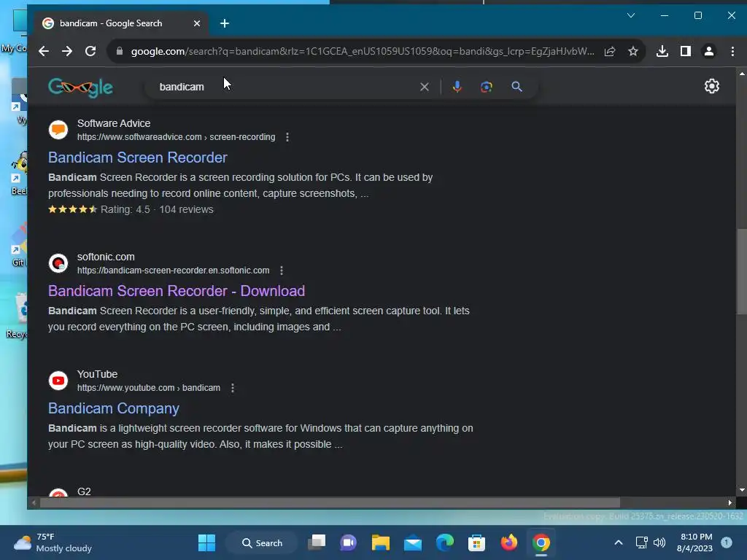Open Task View on taskbar

click(317, 542)
